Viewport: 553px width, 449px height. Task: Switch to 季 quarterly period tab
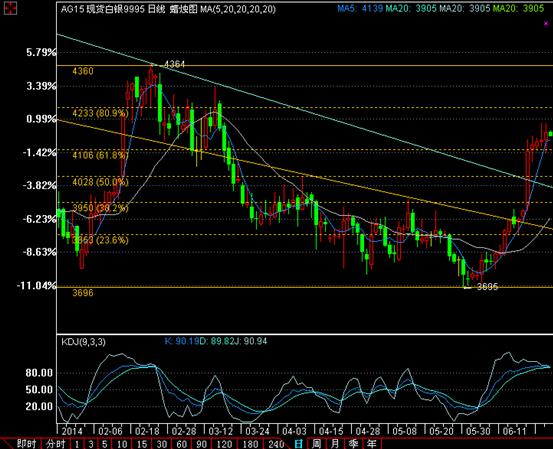pos(353,443)
